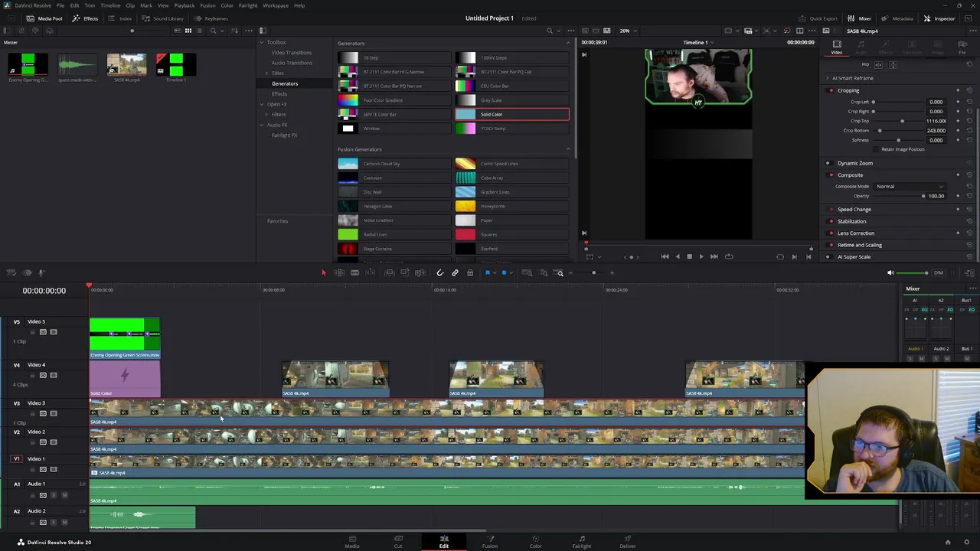Jump to first frame in viewer

[x=665, y=256]
